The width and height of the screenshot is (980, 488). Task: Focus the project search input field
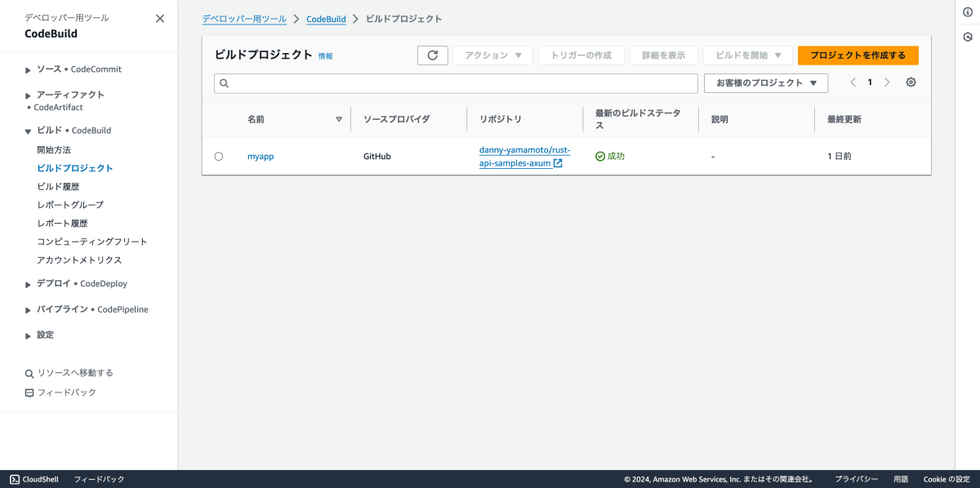456,83
